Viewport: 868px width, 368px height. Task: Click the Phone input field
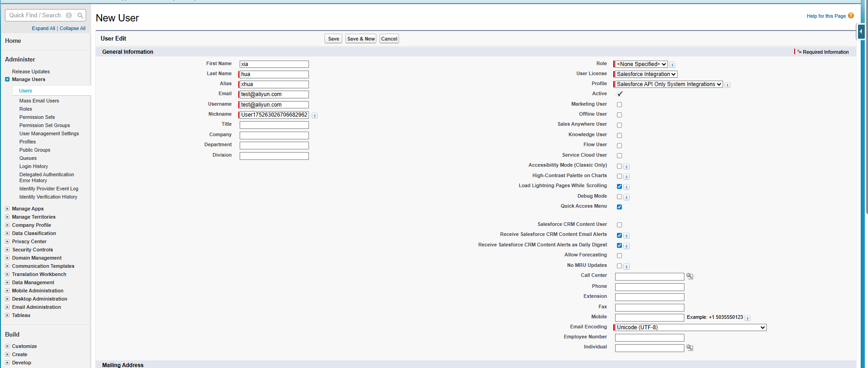pyautogui.click(x=650, y=287)
